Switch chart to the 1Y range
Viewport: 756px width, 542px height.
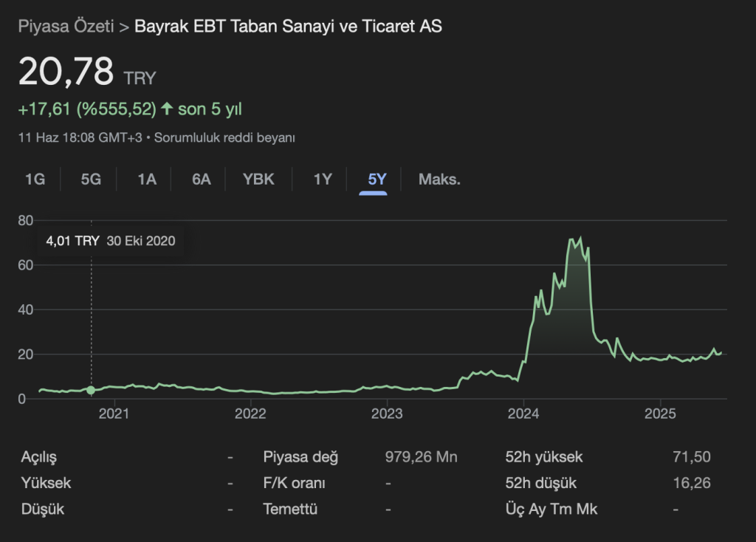[323, 179]
